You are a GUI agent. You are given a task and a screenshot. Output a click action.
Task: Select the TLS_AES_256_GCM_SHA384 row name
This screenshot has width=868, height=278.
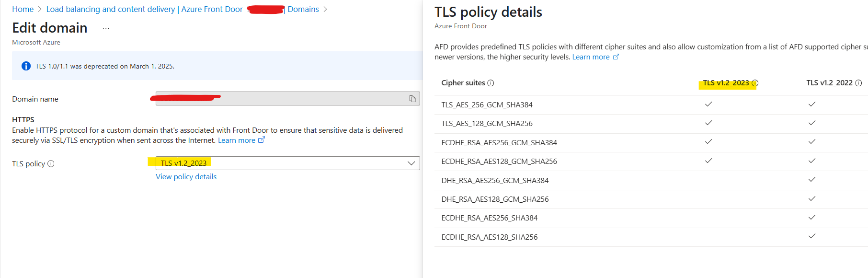[x=487, y=105]
